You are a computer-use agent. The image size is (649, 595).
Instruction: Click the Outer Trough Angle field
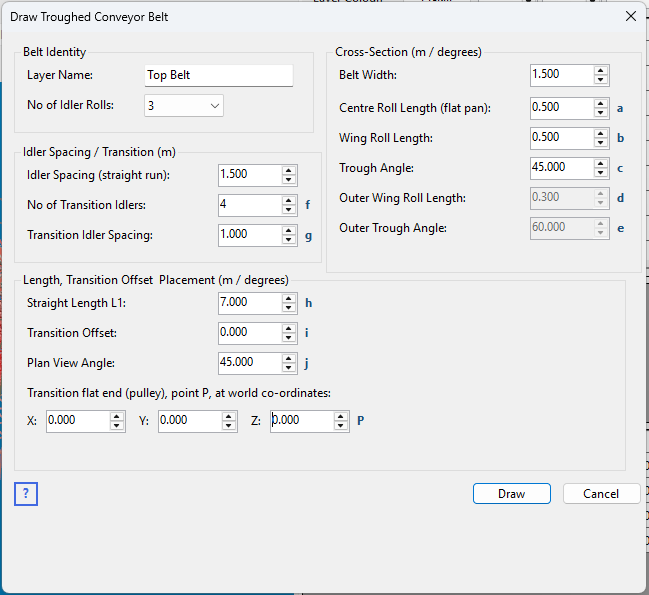click(562, 228)
